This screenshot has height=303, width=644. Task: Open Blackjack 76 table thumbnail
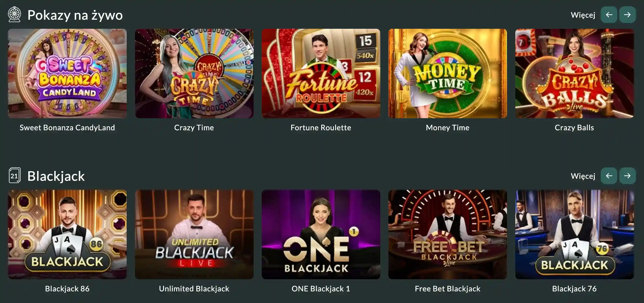click(575, 235)
